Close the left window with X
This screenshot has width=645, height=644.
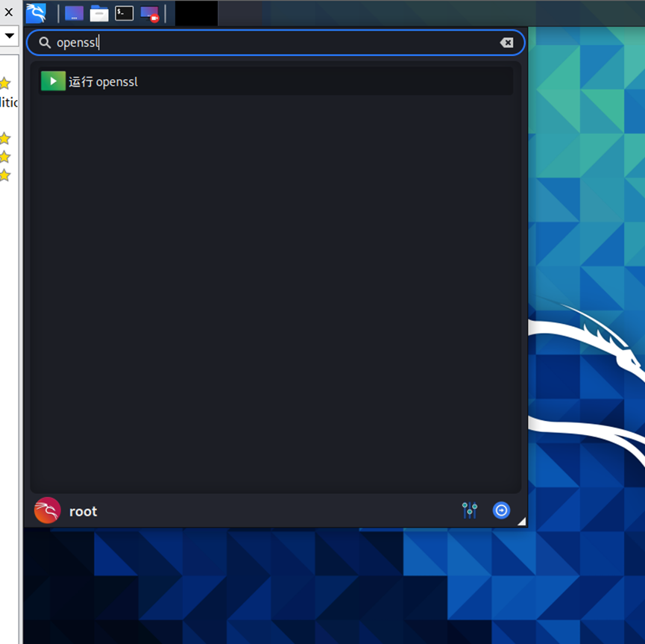(9, 13)
